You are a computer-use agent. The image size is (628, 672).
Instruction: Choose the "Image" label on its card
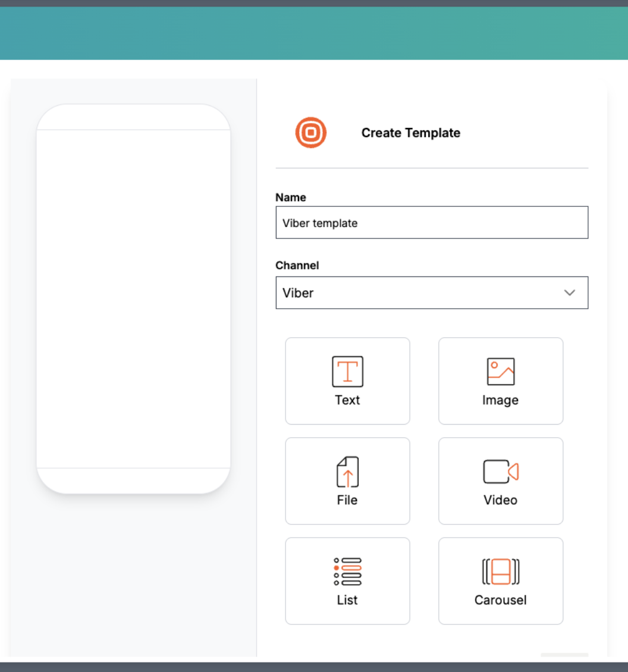tap(500, 400)
